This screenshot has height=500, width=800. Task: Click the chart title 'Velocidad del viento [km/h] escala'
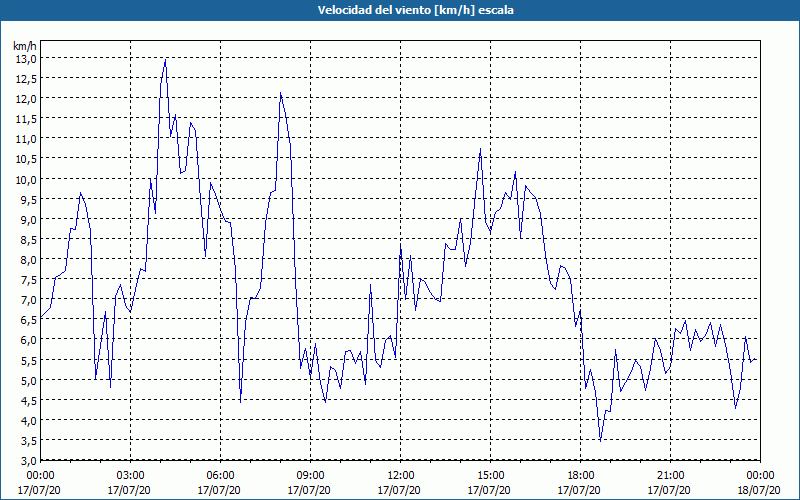(x=415, y=10)
